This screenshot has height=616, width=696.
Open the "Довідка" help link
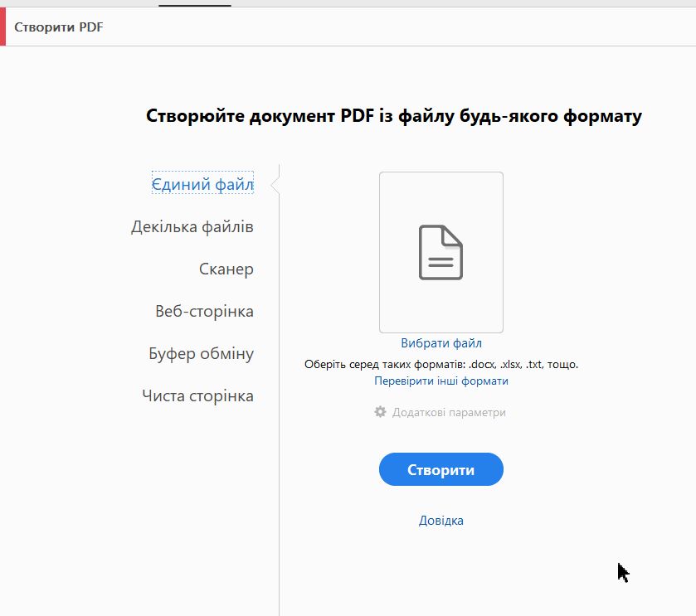pos(440,520)
